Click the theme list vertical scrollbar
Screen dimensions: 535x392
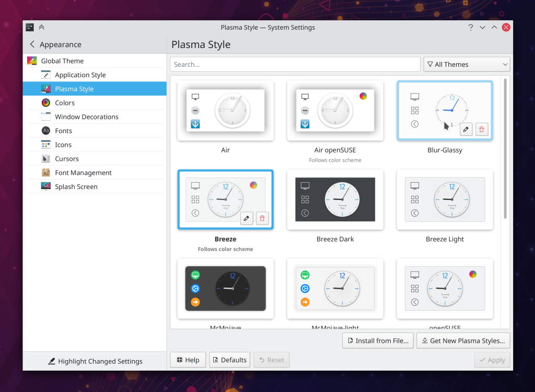click(x=505, y=149)
